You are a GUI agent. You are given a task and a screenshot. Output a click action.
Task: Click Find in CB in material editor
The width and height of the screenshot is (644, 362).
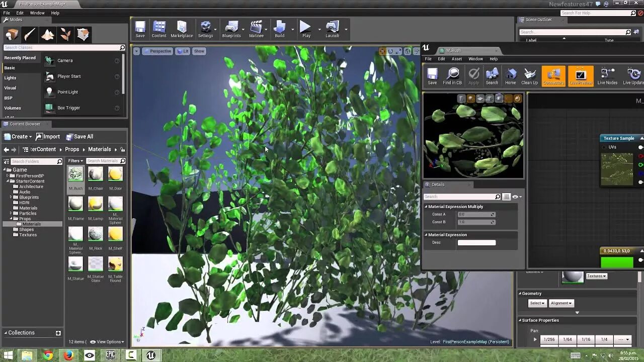(452, 76)
